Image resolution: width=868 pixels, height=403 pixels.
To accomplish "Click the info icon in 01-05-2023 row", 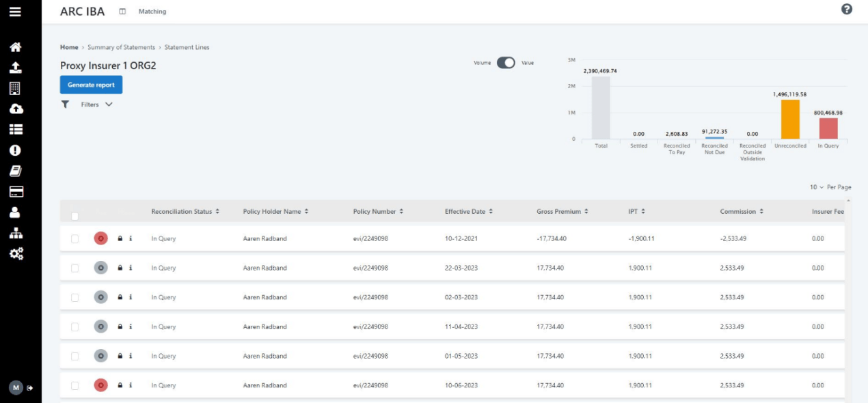I will [131, 356].
